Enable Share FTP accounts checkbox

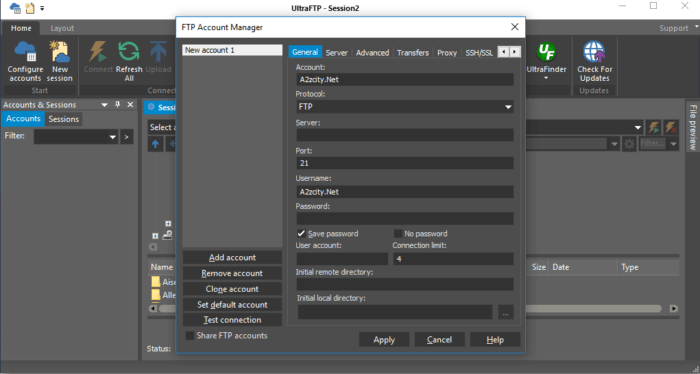tap(190, 336)
